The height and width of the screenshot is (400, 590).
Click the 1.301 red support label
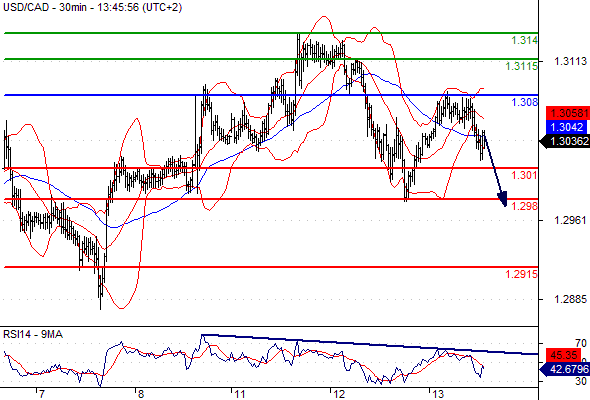[524, 175]
